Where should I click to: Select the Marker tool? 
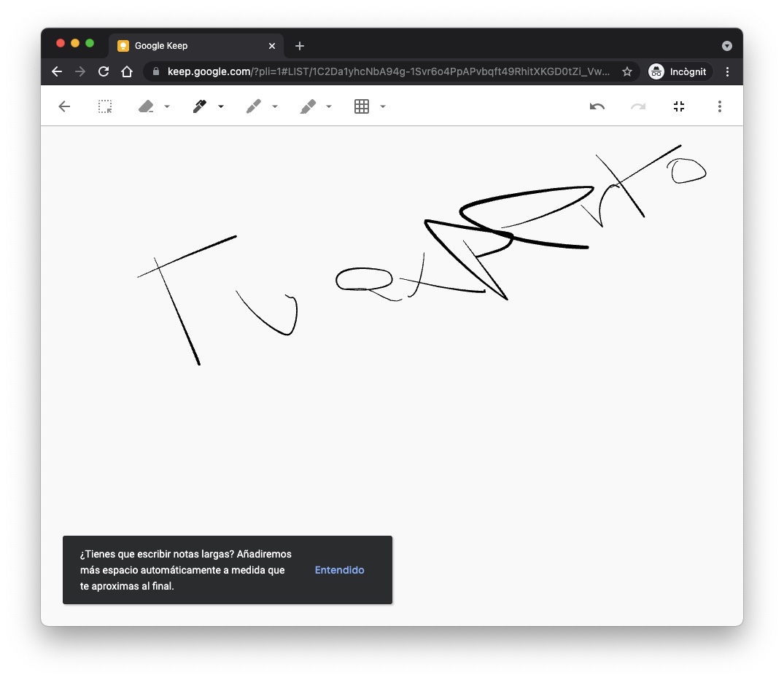[x=253, y=106]
